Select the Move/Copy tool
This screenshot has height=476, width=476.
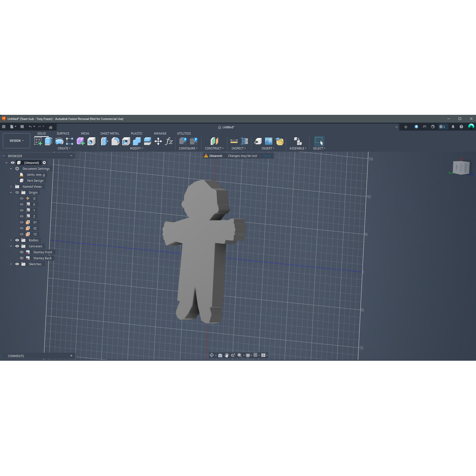[158, 141]
